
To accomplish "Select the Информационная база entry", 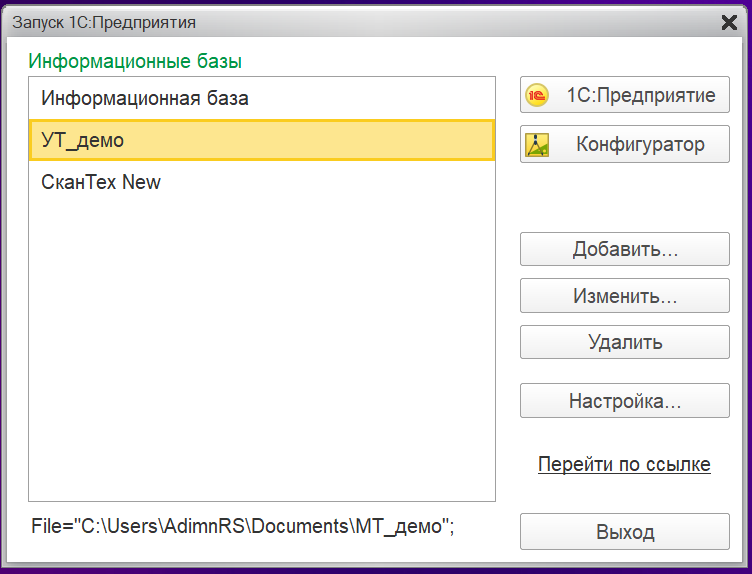I will click(x=145, y=99).
